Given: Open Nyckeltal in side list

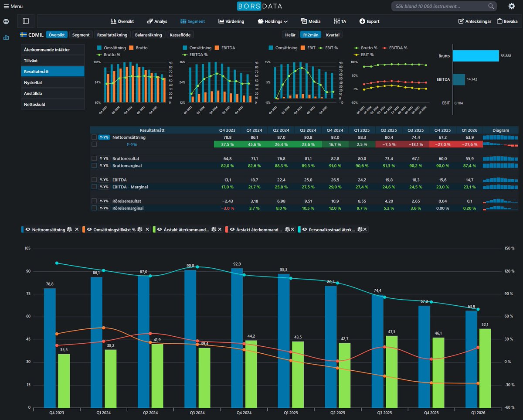Looking at the screenshot, I should 53,82.
